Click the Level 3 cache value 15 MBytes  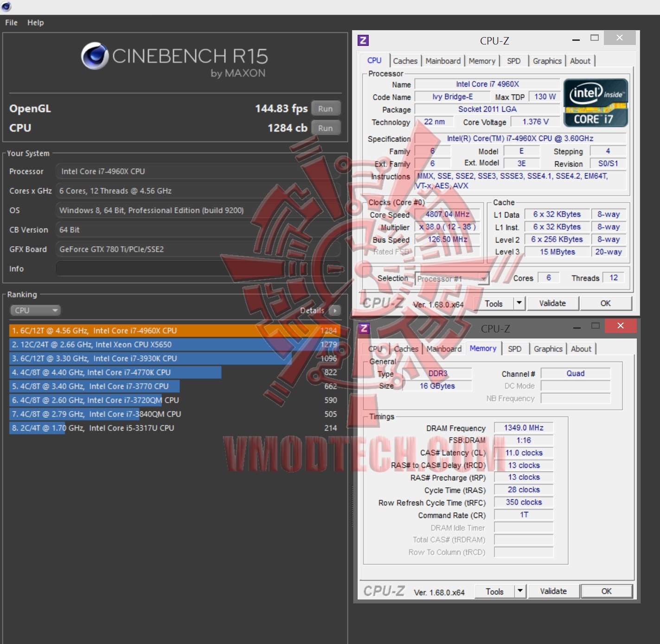(x=557, y=252)
